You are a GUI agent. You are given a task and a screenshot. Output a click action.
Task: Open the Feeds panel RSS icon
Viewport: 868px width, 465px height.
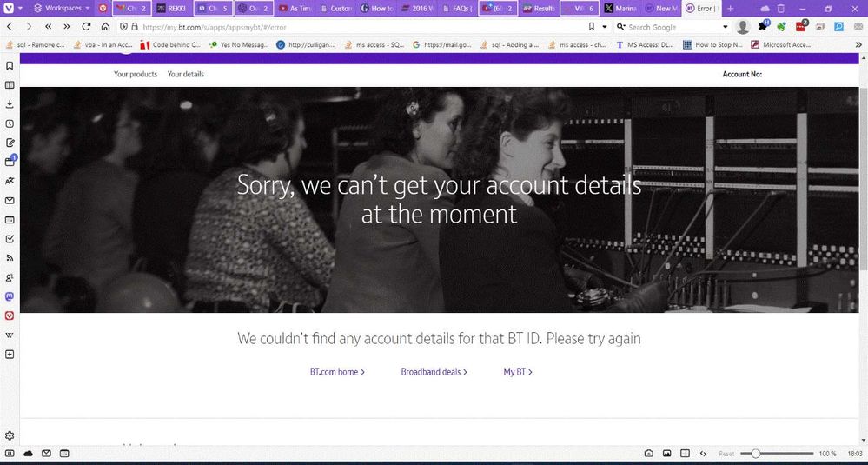point(10,258)
